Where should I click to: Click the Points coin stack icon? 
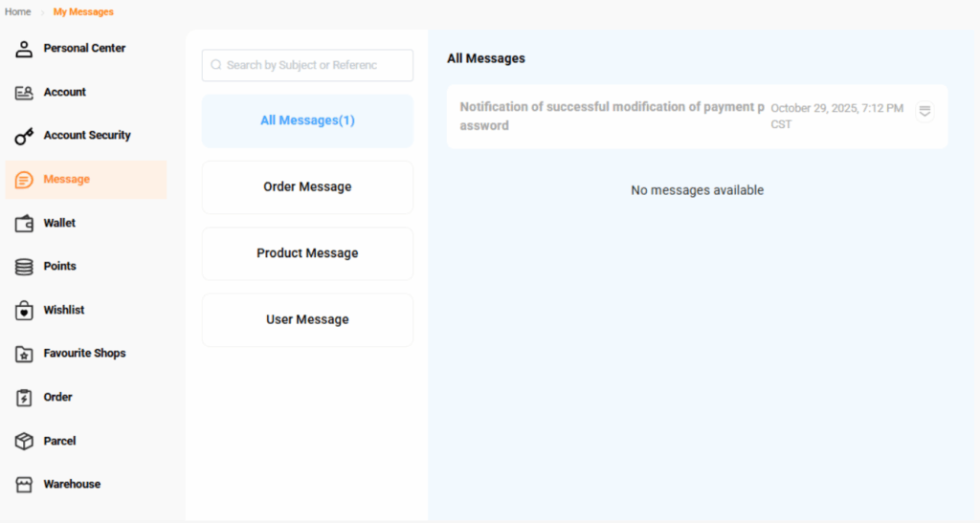click(x=25, y=267)
